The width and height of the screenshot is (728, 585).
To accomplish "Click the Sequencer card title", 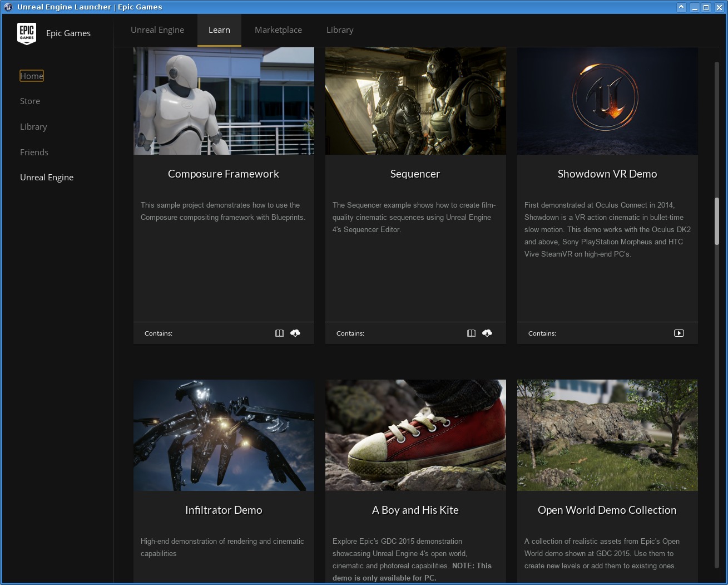I will (415, 174).
